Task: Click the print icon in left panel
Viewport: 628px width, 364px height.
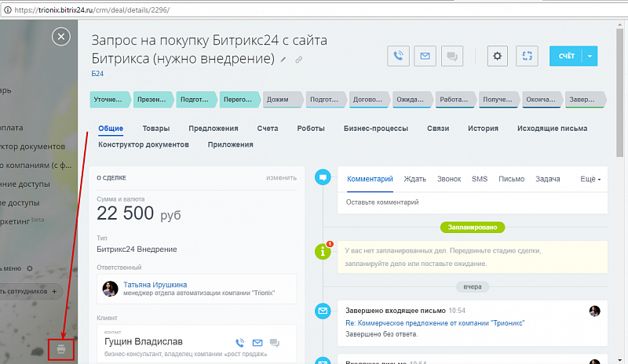Action: (x=61, y=349)
